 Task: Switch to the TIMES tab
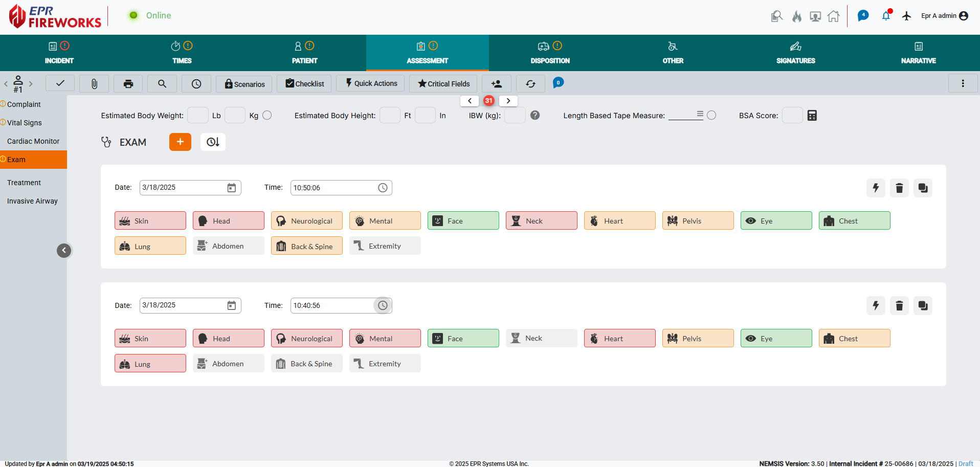pyautogui.click(x=182, y=53)
